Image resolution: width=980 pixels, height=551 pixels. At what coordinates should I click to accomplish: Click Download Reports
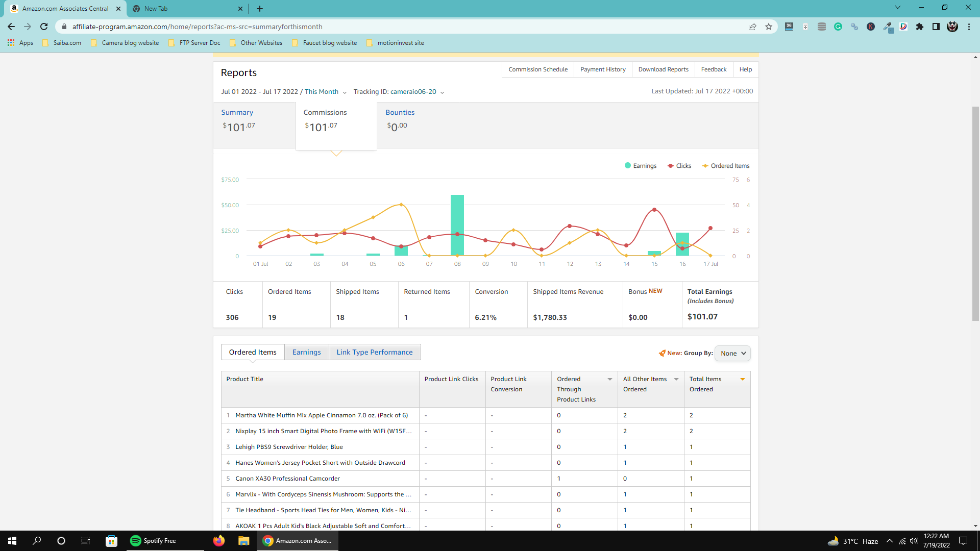pos(663,69)
